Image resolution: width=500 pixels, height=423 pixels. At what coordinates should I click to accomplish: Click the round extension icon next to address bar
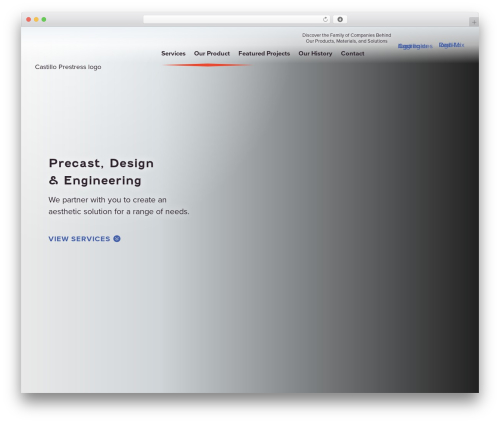[340, 20]
